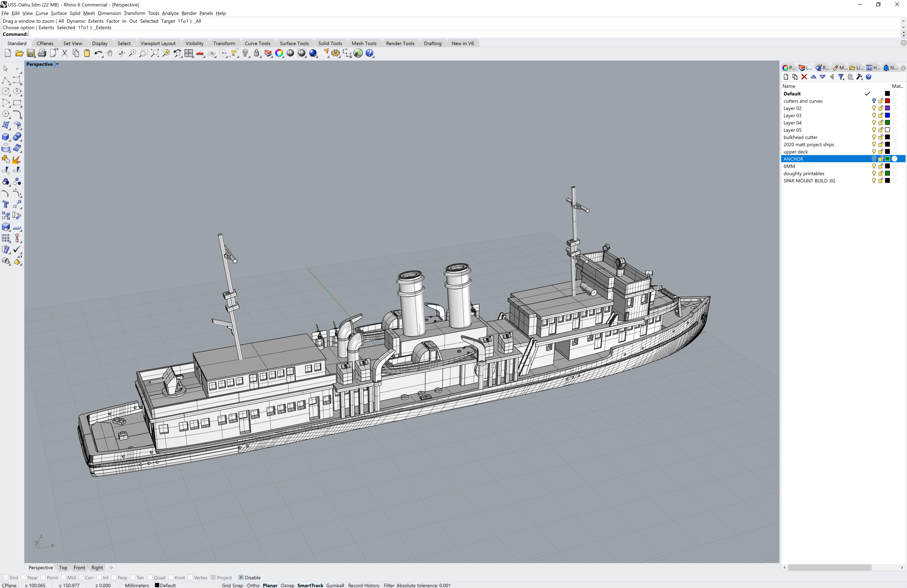The image size is (907, 588).
Task: Toggle the Mid osnap checkbox
Action: pos(63,578)
